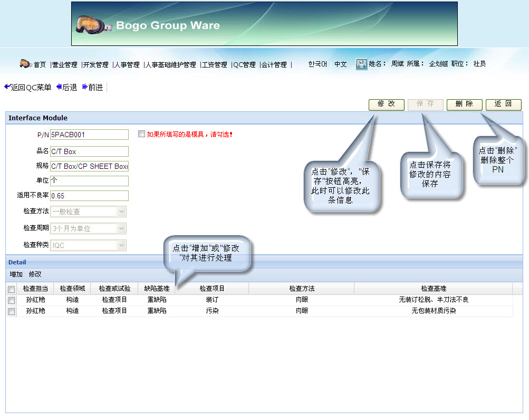Image resolution: width=529 pixels, height=420 pixels.
Task: Tick the checkbox for the 装订 row
Action: (x=12, y=300)
